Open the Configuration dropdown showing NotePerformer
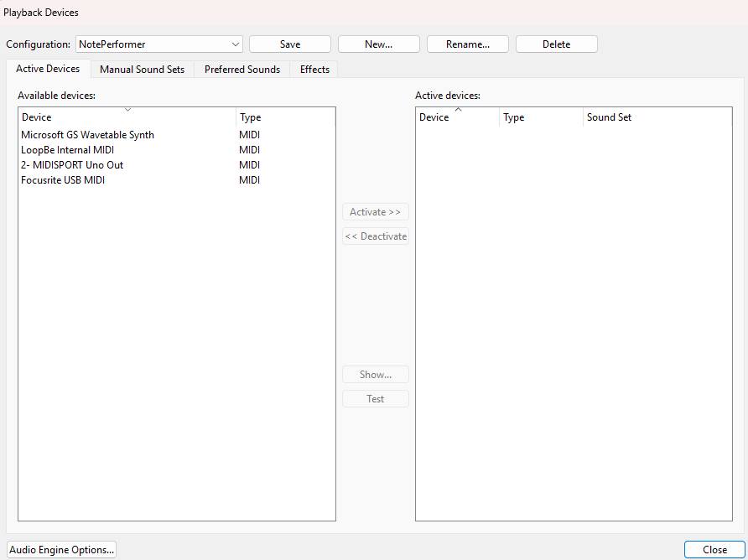Screen dimensions: 748x560 [x=158, y=44]
